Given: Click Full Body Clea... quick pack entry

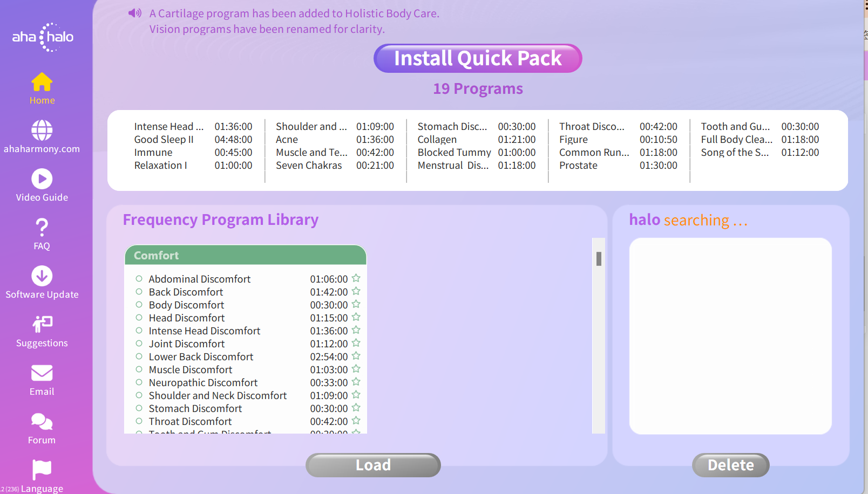Looking at the screenshot, I should [x=737, y=140].
